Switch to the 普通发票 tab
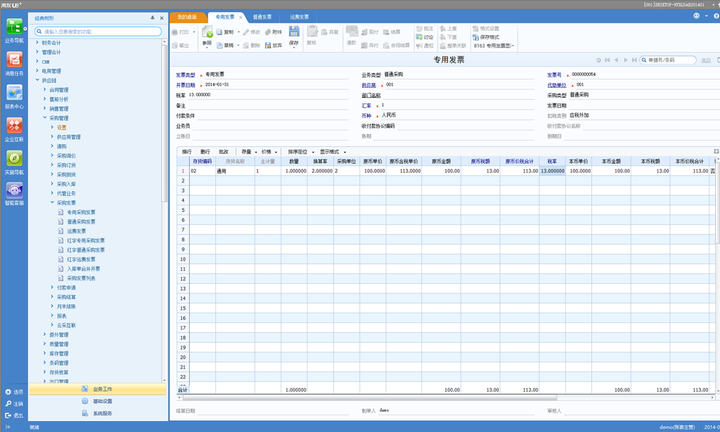Viewport: 720px width, 432px height. point(261,18)
